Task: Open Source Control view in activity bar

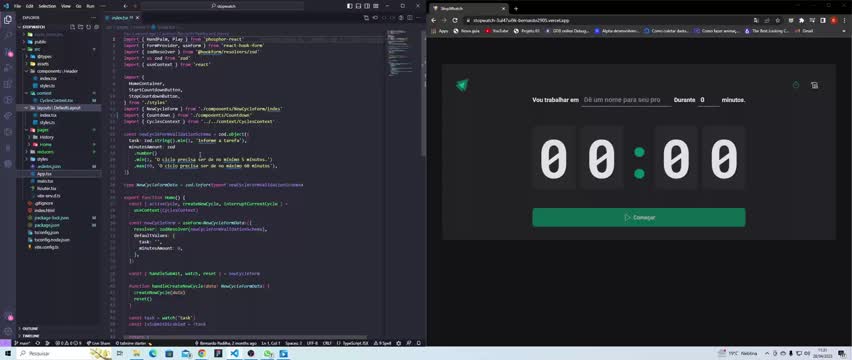Action: 8,52
